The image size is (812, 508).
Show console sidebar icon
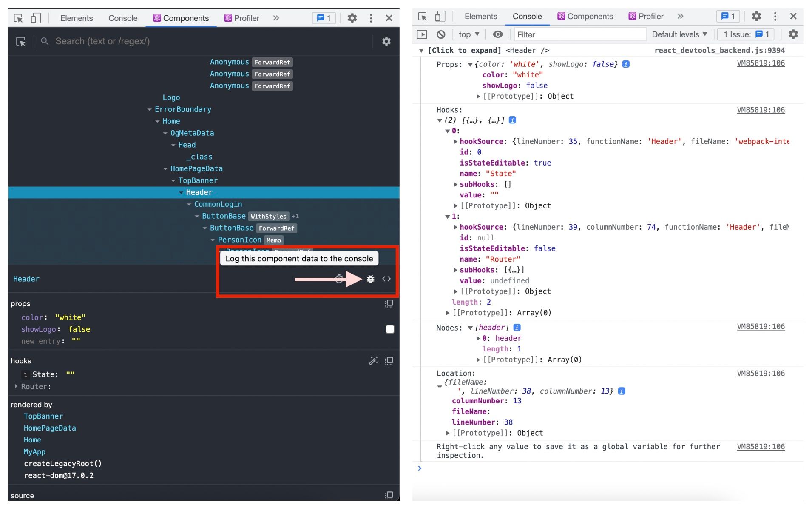coord(422,34)
